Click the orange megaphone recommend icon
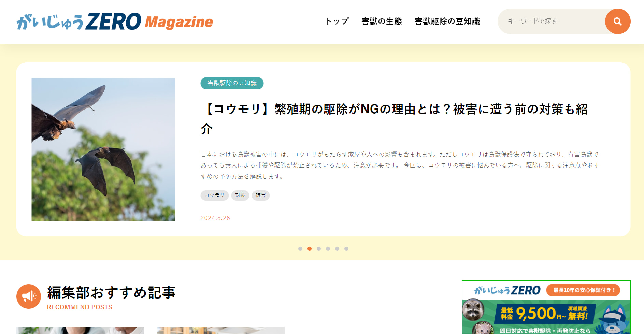Screen dimensions: 644x334 point(29,296)
